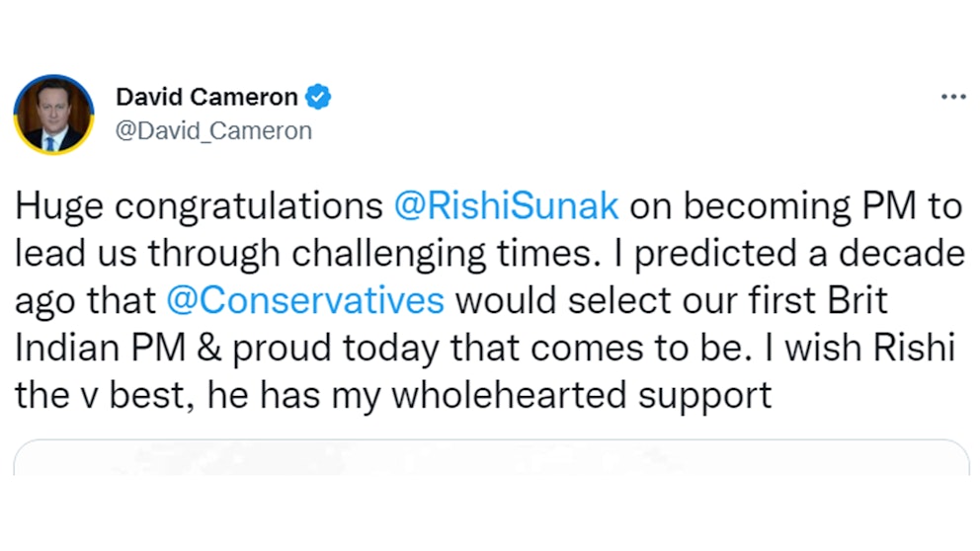Open the @Conservatives mention link
Viewport: 980px width, 551px height.
(305, 301)
